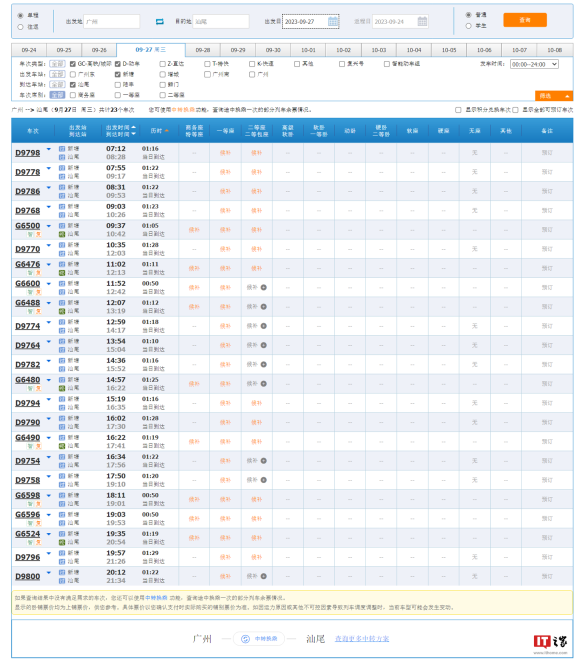The height and width of the screenshot is (663, 576).
Task: Sort by duration using 历时 arrow
Action: [167, 131]
